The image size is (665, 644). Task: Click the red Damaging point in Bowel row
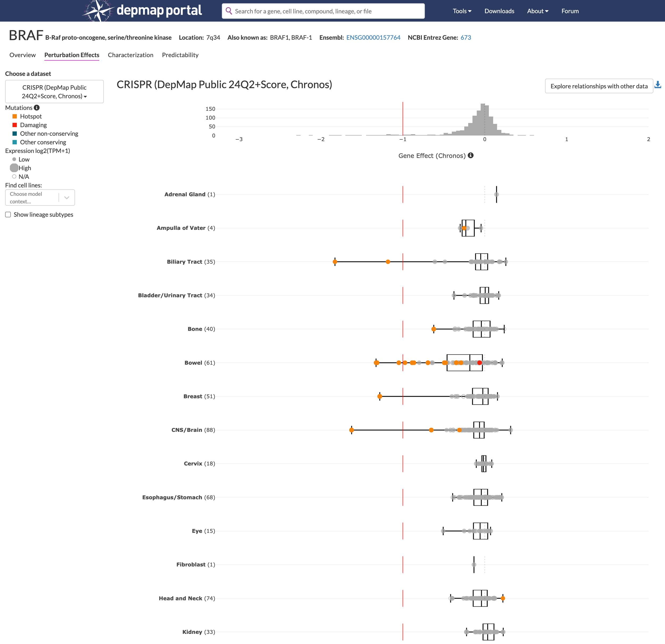pos(479,363)
